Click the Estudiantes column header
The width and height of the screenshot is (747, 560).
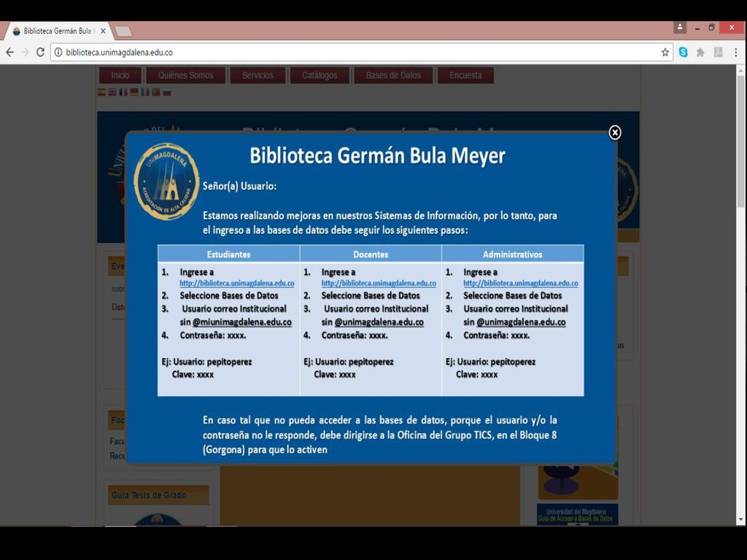point(228,254)
